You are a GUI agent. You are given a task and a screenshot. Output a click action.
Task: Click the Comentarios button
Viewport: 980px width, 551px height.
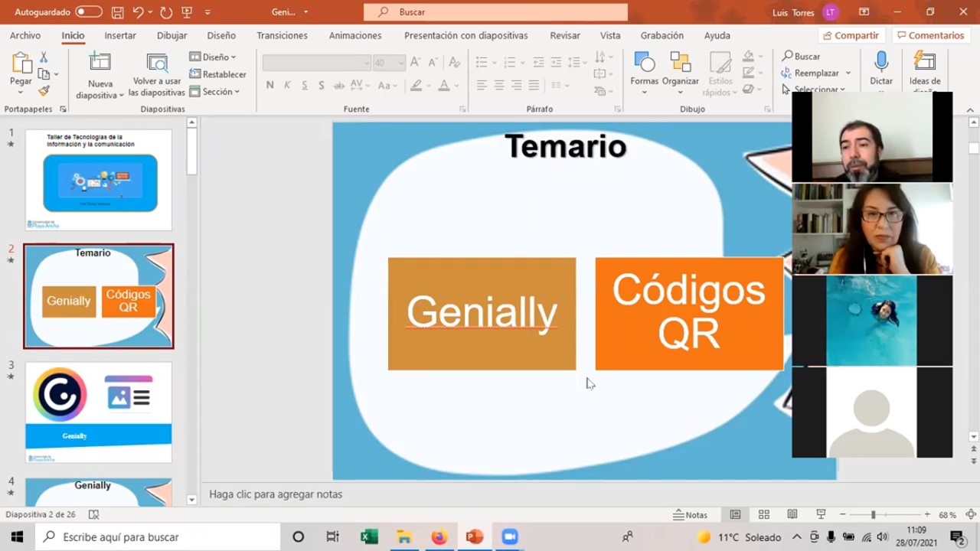point(929,35)
